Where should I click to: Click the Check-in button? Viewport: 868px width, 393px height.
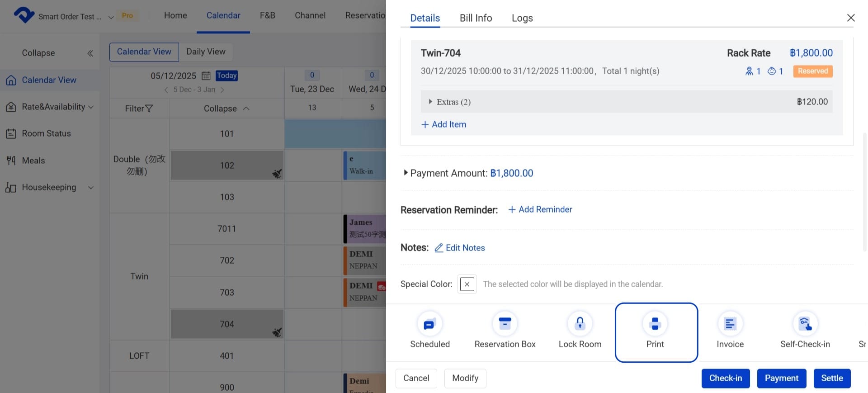pyautogui.click(x=725, y=378)
